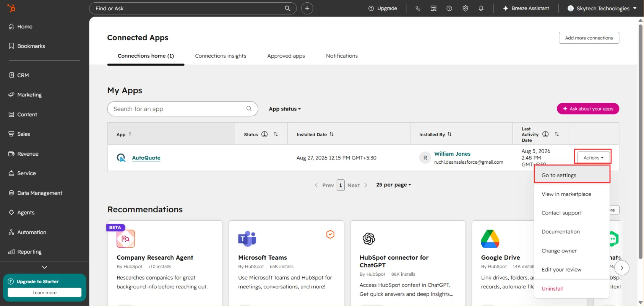Open the Company Research Agent card

click(165, 263)
